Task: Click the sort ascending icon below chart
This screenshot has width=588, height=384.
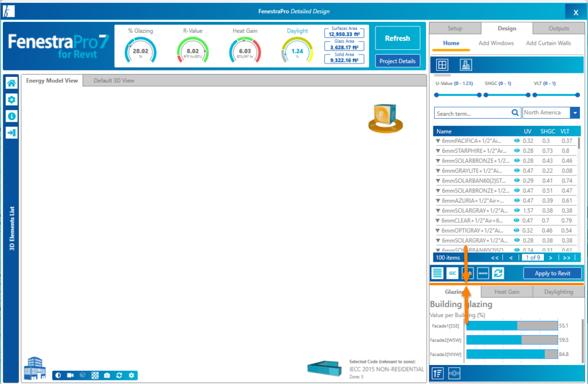Action: point(438,373)
